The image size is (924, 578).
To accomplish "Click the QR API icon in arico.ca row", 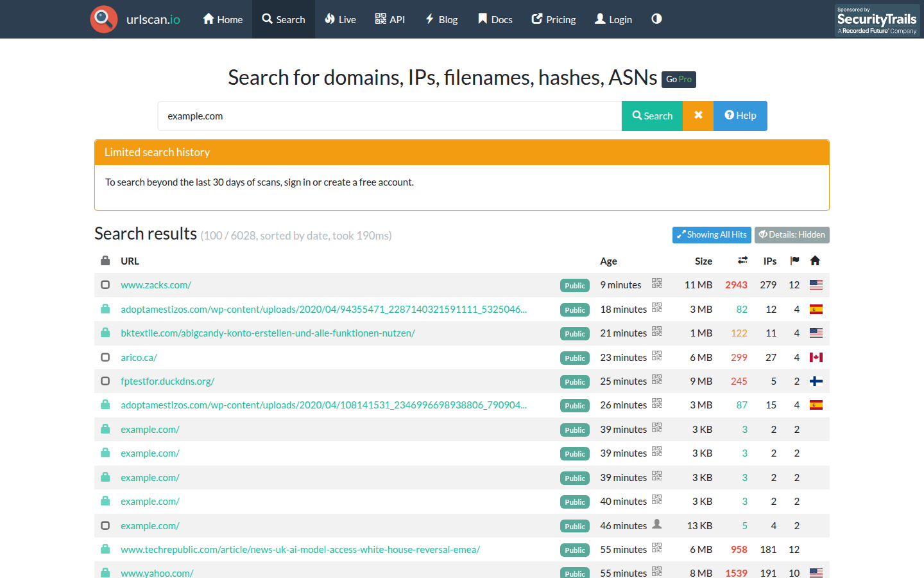I will (x=657, y=356).
